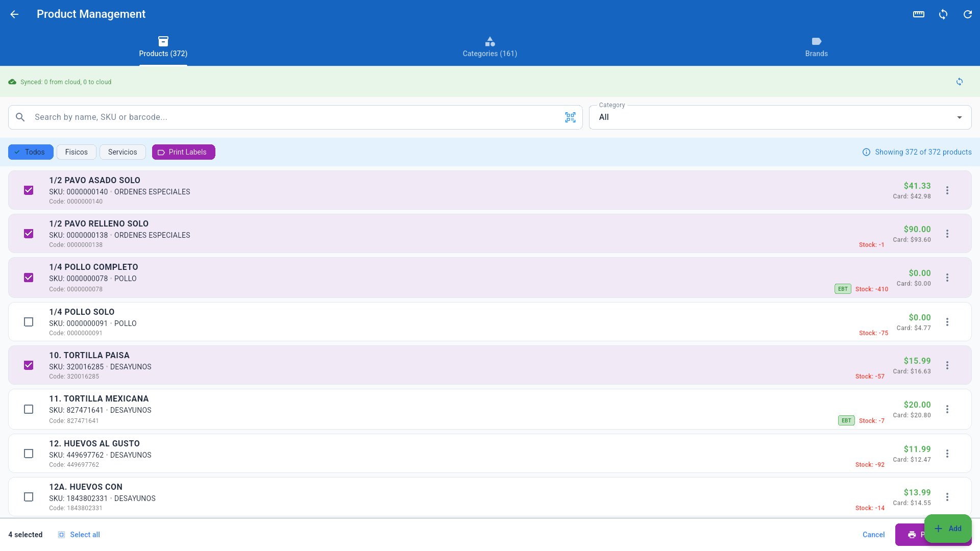Click Code: 1843802331 text

[76, 508]
